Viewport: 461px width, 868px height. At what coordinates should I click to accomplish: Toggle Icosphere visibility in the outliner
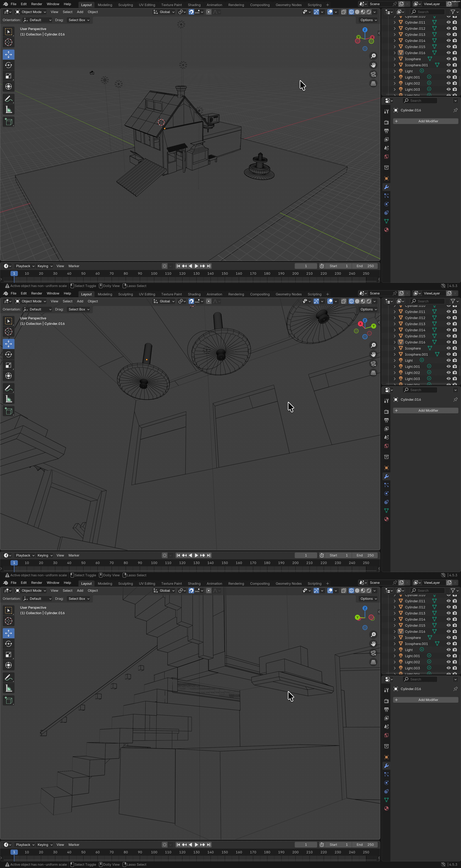point(448,59)
